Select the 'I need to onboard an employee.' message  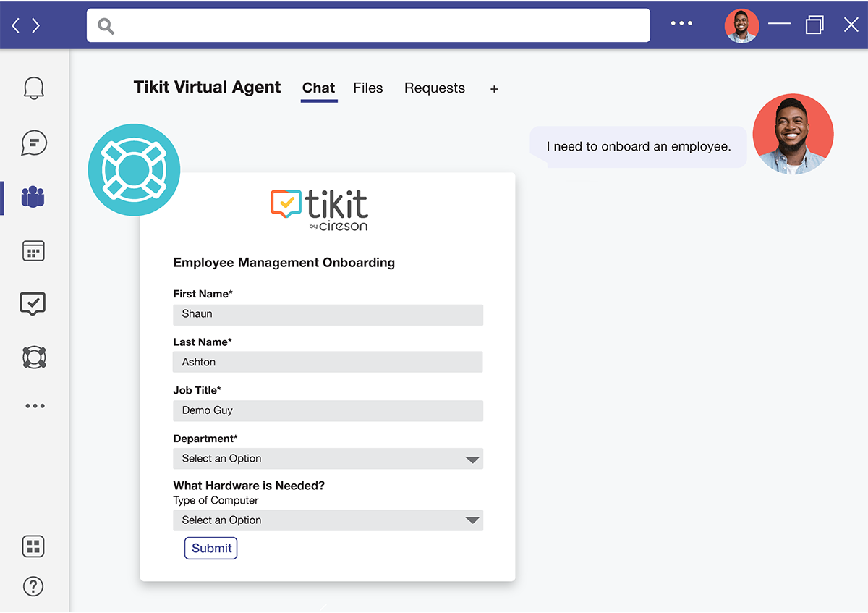pos(639,147)
